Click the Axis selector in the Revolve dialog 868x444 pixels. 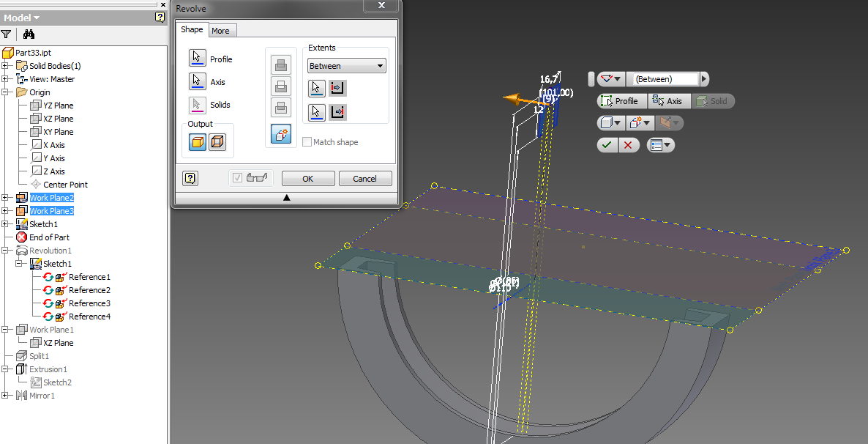[198, 80]
